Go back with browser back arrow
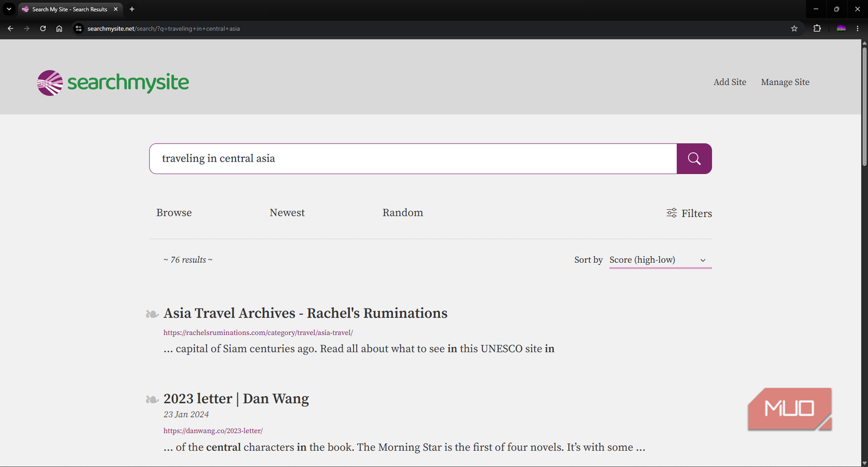The height and width of the screenshot is (467, 868). 10,28
